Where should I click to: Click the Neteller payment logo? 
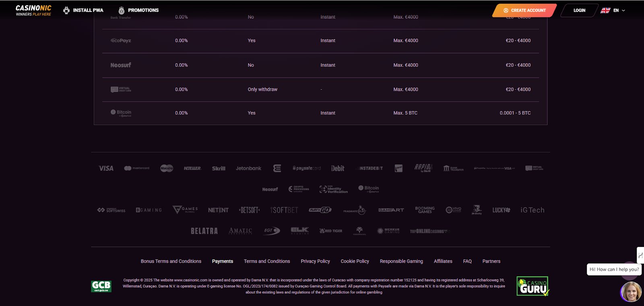click(192, 168)
